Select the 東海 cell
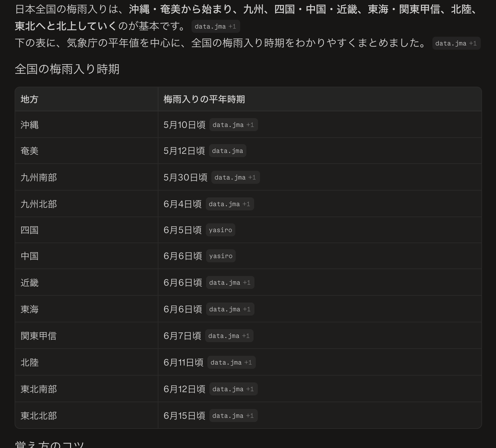496x448 pixels. 86,309
